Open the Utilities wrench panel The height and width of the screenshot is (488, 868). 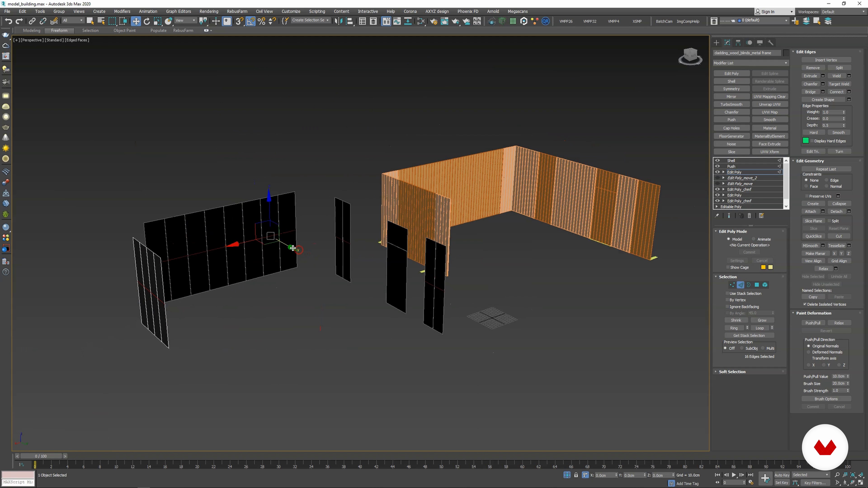pos(771,42)
